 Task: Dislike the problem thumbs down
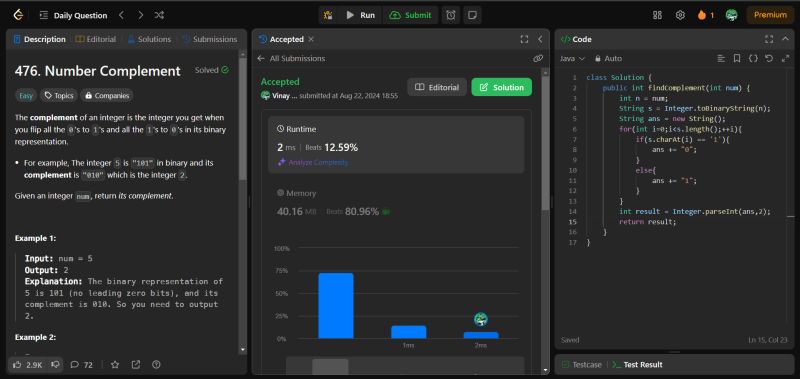[56, 365]
